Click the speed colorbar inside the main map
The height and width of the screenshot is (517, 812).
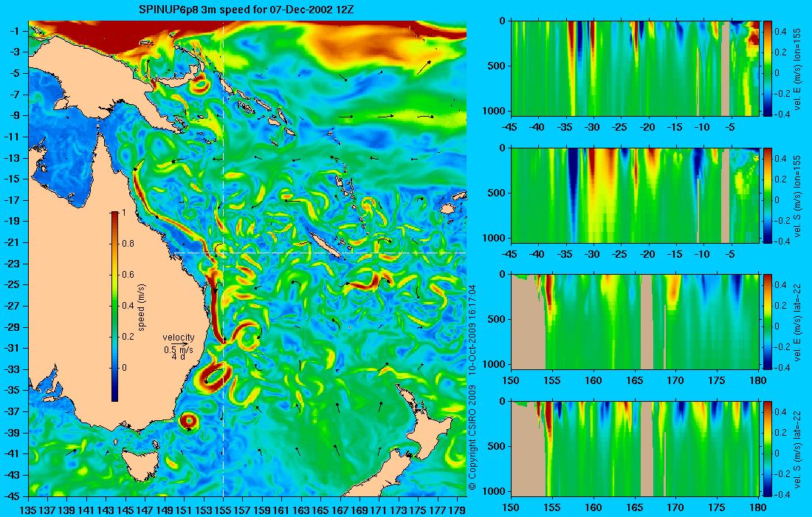pyautogui.click(x=114, y=307)
